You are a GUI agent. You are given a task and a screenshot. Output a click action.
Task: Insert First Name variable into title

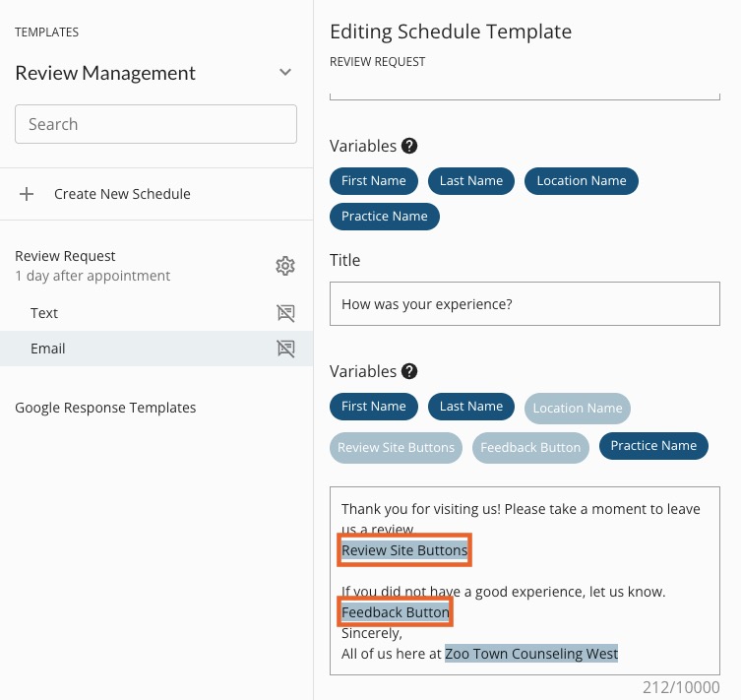coord(374,181)
